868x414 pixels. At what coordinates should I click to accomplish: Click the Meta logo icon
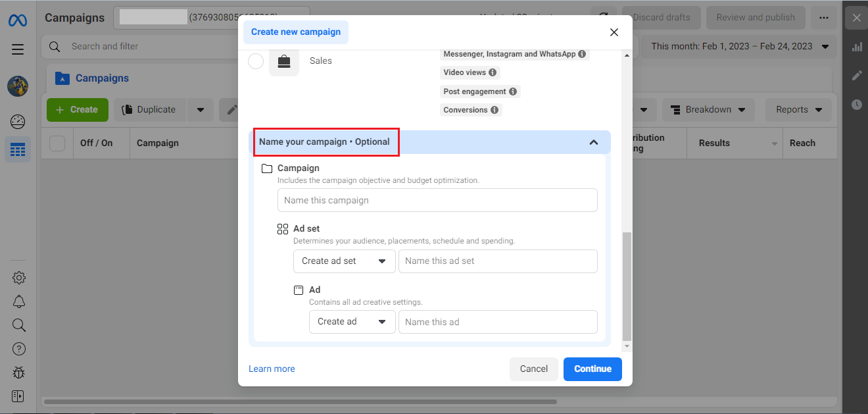pyautogui.click(x=17, y=20)
